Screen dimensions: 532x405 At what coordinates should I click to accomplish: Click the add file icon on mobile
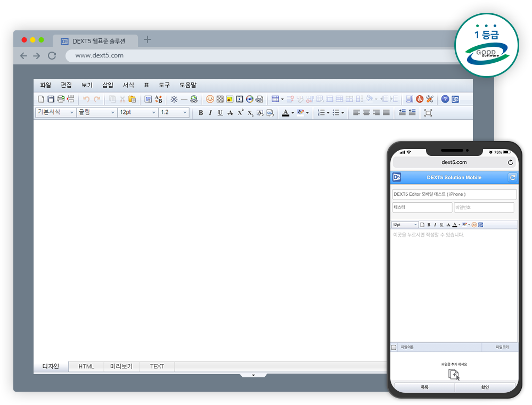point(454,374)
